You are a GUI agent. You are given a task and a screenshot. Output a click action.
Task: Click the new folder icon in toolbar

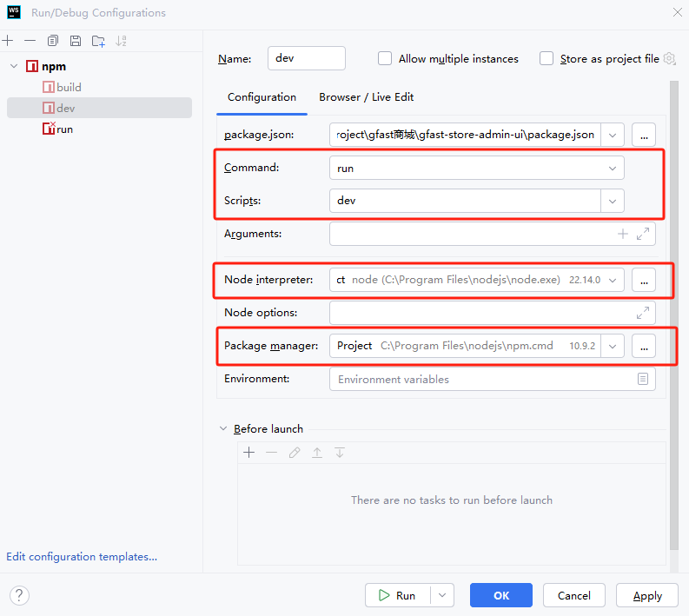(x=98, y=41)
